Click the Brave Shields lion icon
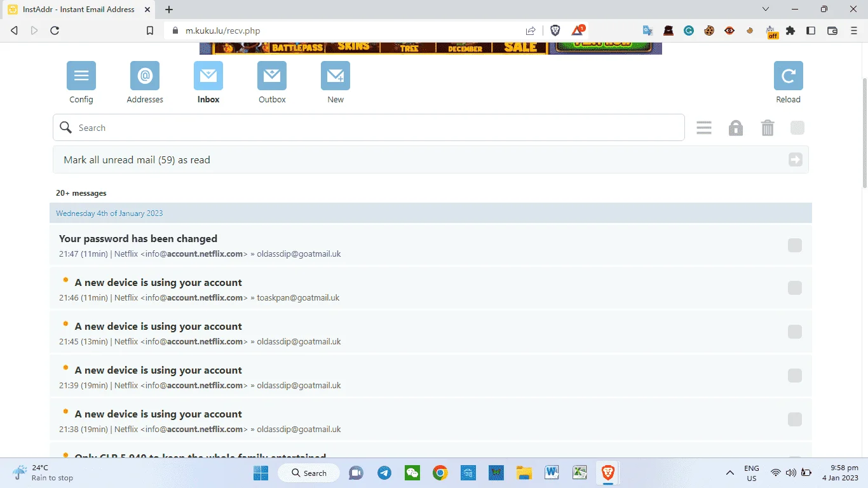The height and width of the screenshot is (488, 868). (555, 30)
